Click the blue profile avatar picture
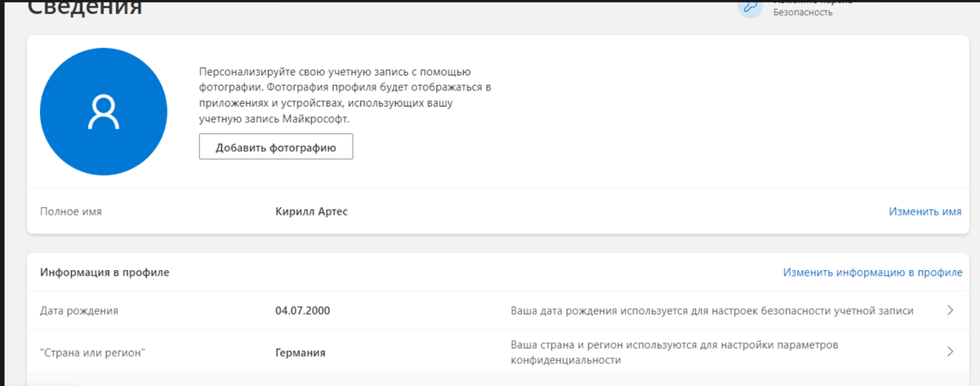 click(x=104, y=112)
